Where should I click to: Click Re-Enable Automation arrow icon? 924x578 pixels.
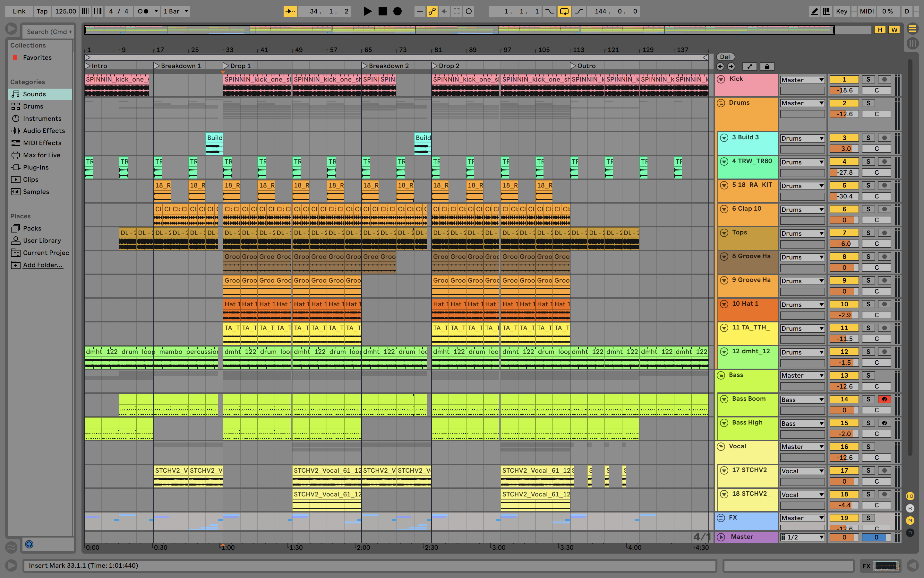pos(444,11)
